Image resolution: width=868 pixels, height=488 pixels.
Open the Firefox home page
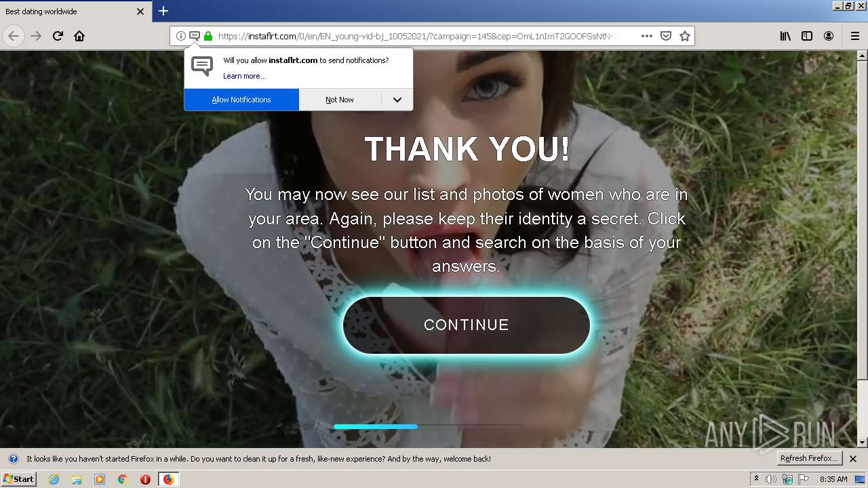[79, 36]
